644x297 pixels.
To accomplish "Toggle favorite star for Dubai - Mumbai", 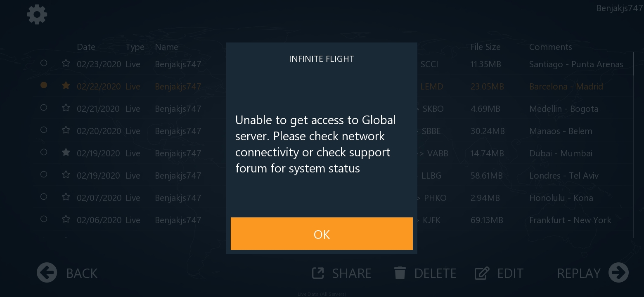I will point(66,153).
